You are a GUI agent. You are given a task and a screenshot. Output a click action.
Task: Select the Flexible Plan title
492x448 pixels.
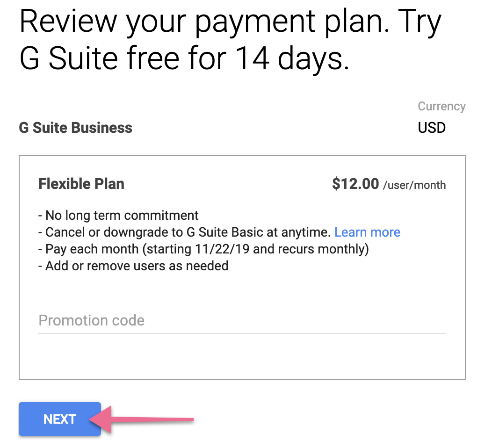pyautogui.click(x=81, y=184)
